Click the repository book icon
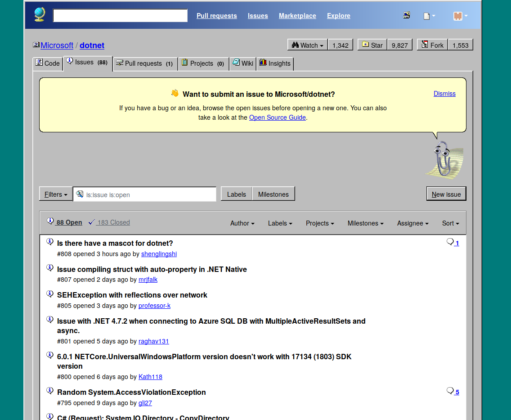 [36, 45]
